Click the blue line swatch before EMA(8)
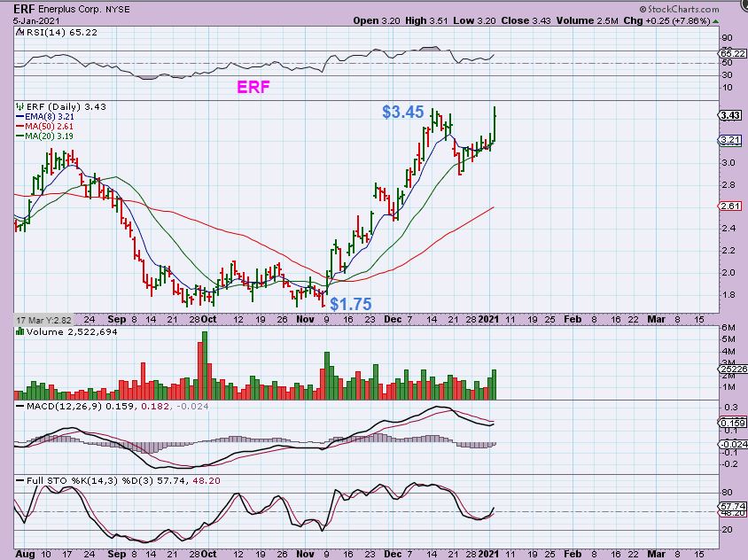 click(x=20, y=116)
